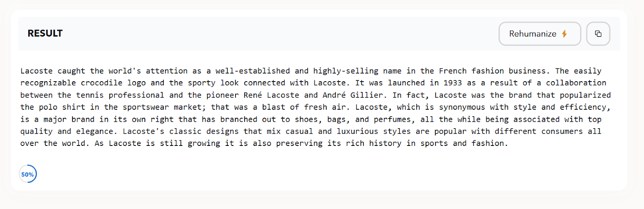Click the name "Gillier" in the text

pyautogui.click(x=366, y=95)
